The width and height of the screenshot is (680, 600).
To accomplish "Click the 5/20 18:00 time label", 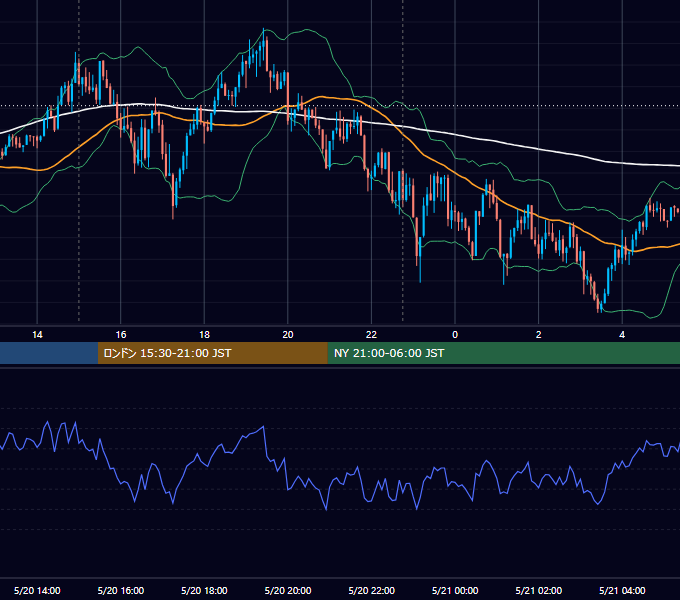I will (x=204, y=590).
